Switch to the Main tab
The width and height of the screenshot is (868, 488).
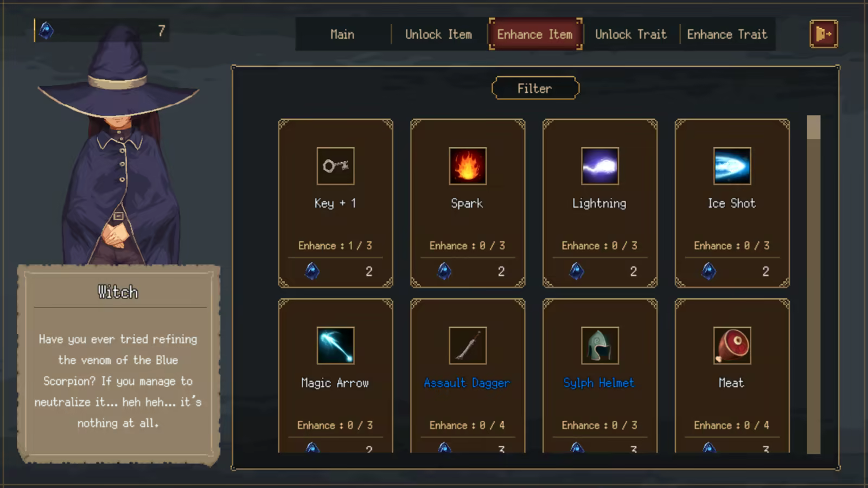342,34
